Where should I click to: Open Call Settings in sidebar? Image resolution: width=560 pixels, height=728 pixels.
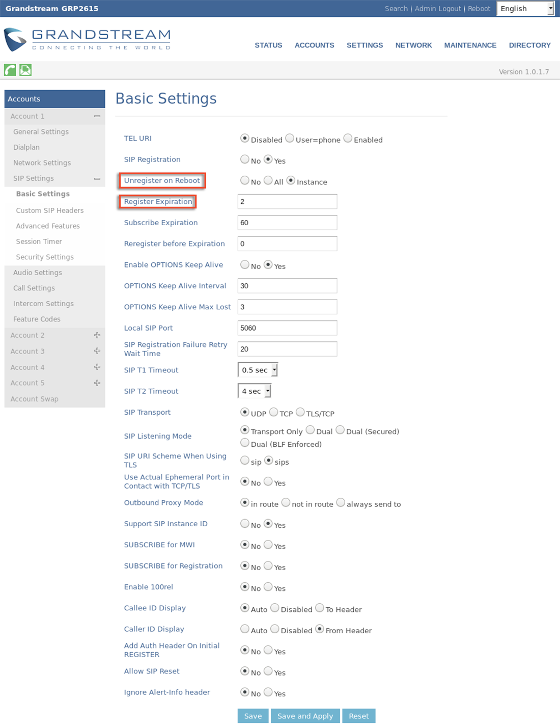[x=34, y=288]
